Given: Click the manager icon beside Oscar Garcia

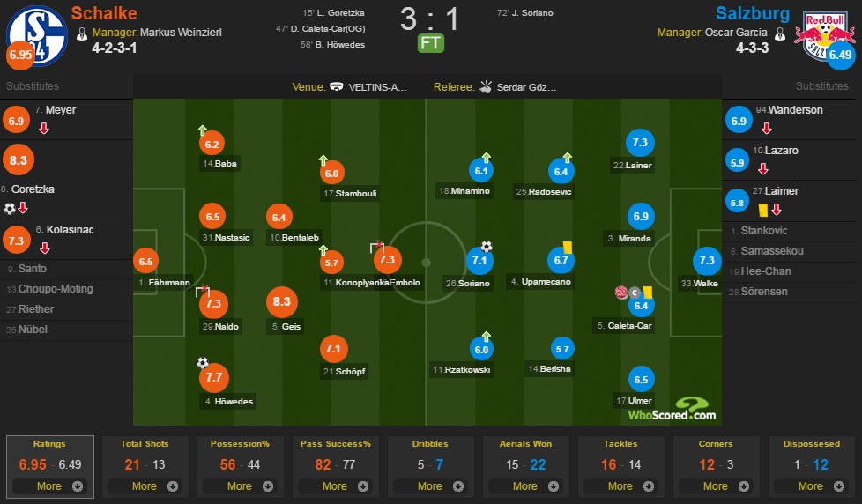Looking at the screenshot, I should point(779,34).
